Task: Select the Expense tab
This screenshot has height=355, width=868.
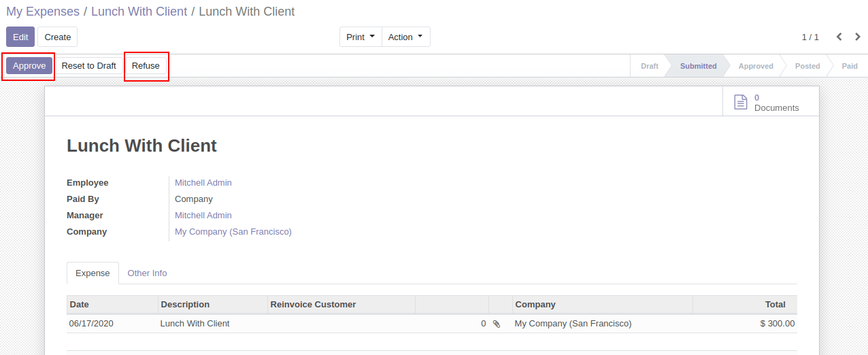Action: pyautogui.click(x=93, y=273)
